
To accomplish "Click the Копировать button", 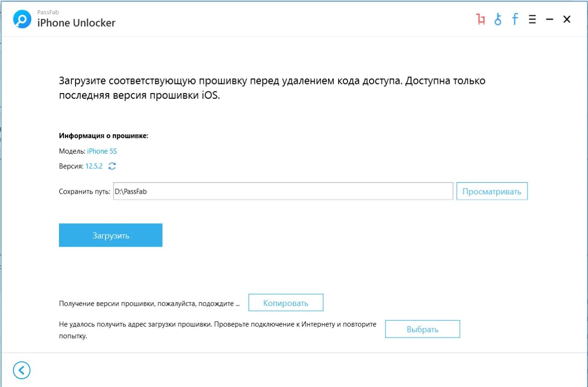I will (286, 303).
